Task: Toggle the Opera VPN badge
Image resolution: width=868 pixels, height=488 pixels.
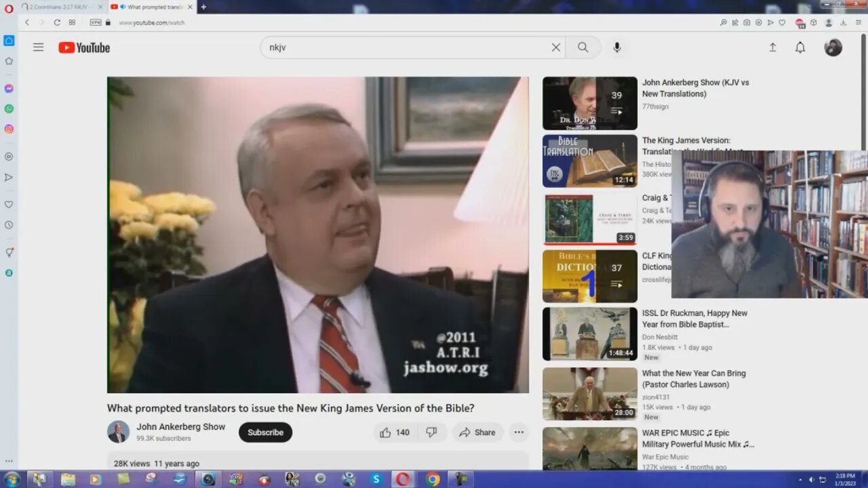Action: click(96, 22)
